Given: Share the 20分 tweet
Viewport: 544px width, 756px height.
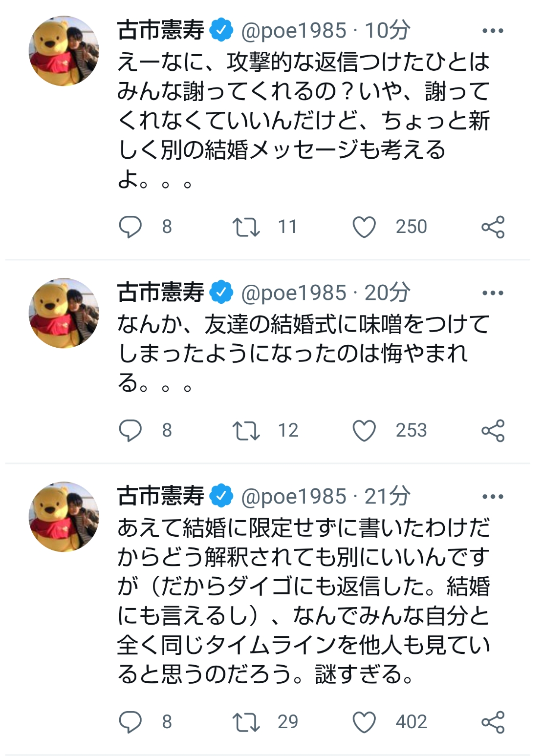Looking at the screenshot, I should coord(493,431).
